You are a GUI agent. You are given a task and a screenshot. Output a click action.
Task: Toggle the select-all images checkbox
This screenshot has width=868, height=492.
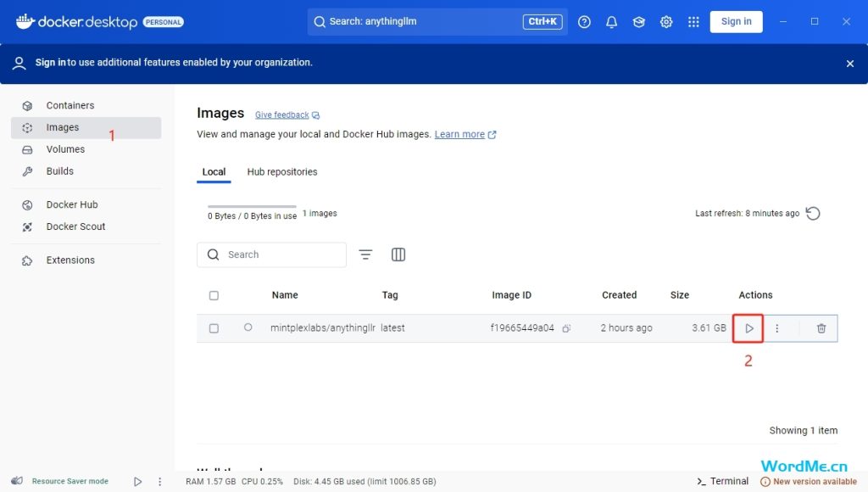point(214,295)
